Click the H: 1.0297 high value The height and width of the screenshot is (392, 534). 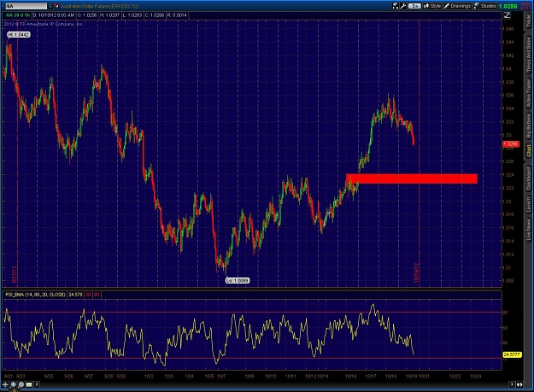click(109, 15)
